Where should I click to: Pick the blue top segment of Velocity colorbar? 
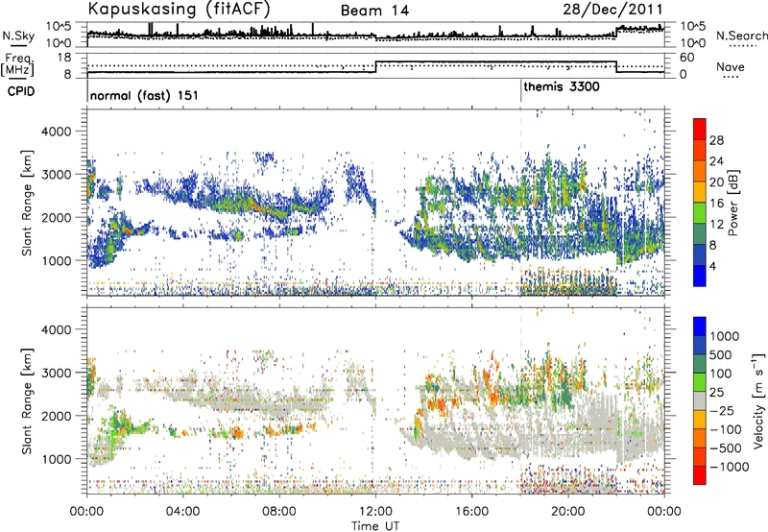(x=700, y=326)
